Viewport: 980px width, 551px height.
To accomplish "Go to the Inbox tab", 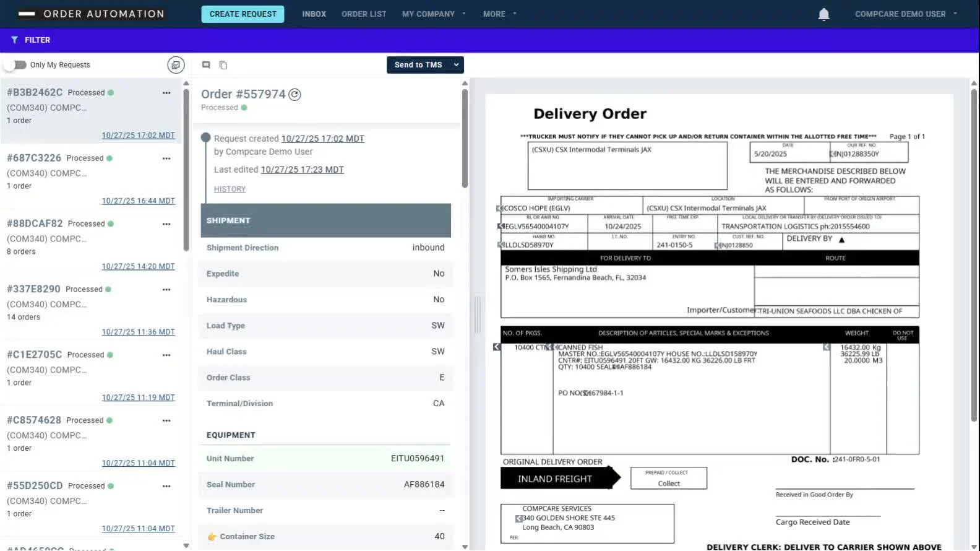I will [x=314, y=14].
